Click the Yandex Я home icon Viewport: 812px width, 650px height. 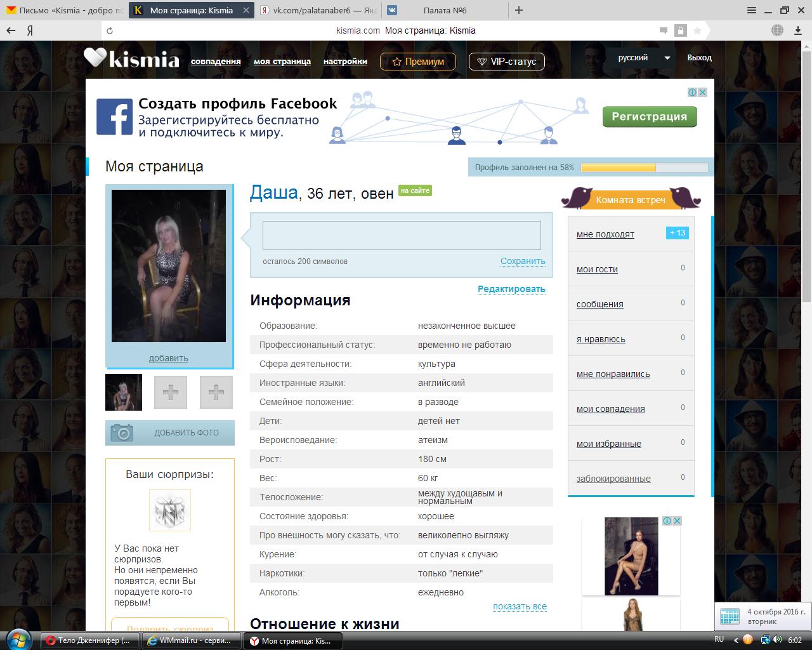click(30, 30)
